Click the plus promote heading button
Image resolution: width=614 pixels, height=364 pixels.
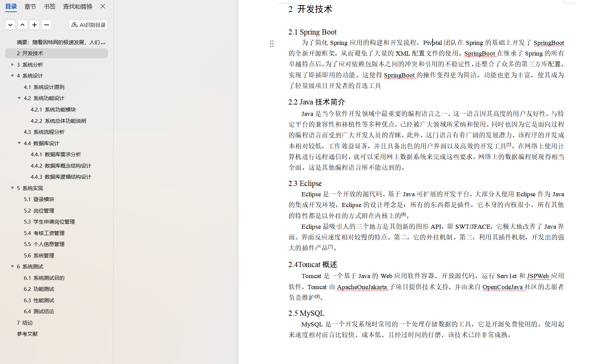(x=34, y=25)
